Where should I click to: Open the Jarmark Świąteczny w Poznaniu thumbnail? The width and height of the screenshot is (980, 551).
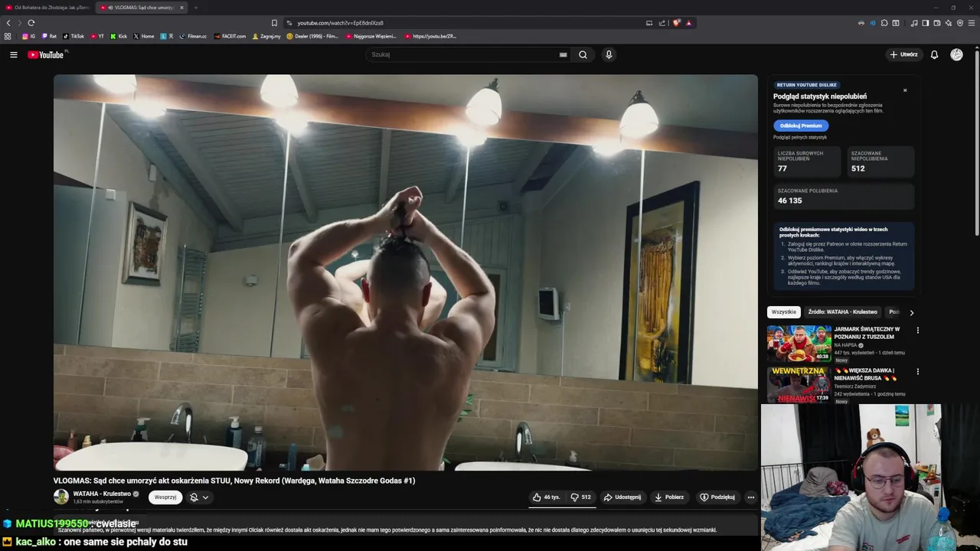[799, 343]
